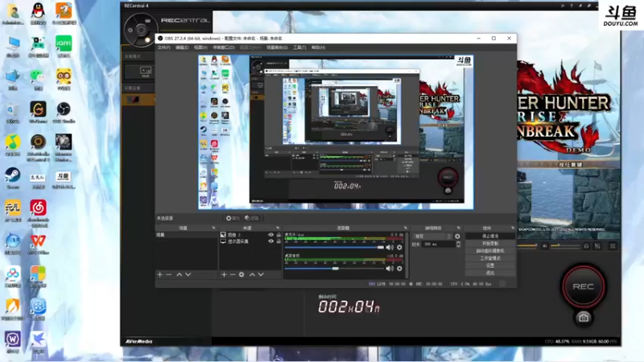
Task: Click the large REC button in RECentral
Action: pyautogui.click(x=583, y=286)
